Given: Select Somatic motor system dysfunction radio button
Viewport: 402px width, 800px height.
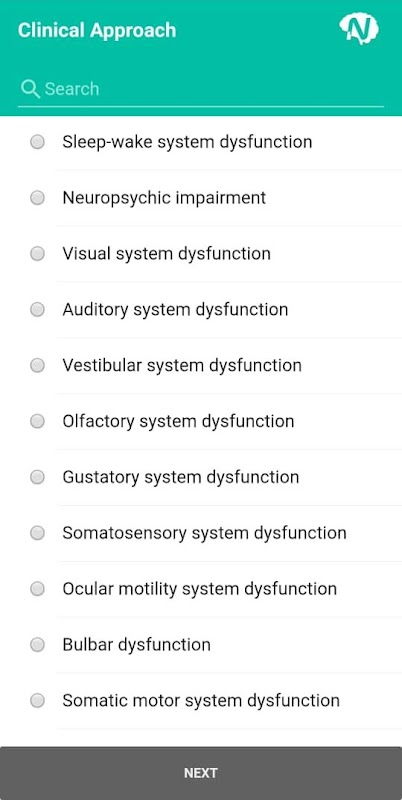Looking at the screenshot, I should click(37, 701).
